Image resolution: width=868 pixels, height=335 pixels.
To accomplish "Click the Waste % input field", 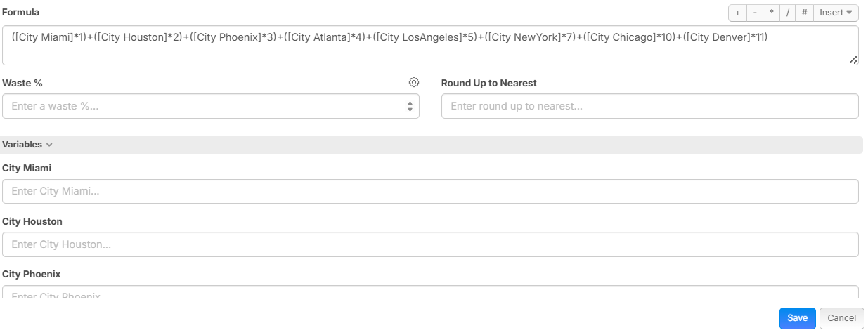I will click(x=204, y=106).
